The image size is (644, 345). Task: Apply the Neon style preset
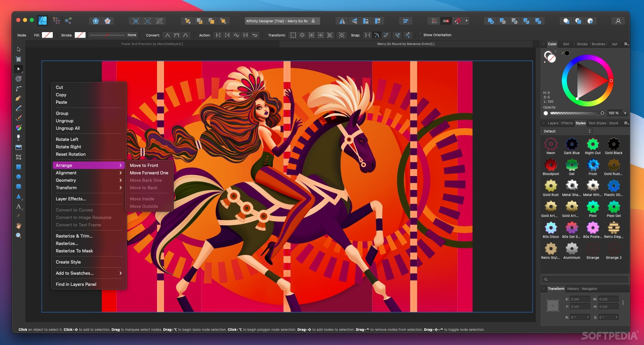pos(551,145)
